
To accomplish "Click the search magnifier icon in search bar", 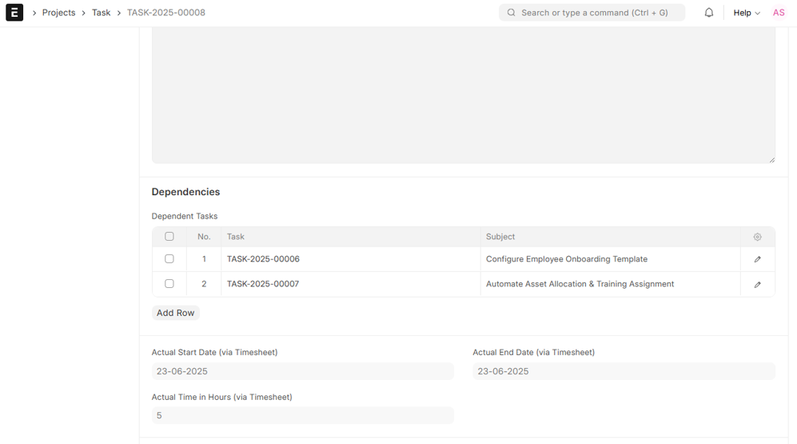I will 512,13.
